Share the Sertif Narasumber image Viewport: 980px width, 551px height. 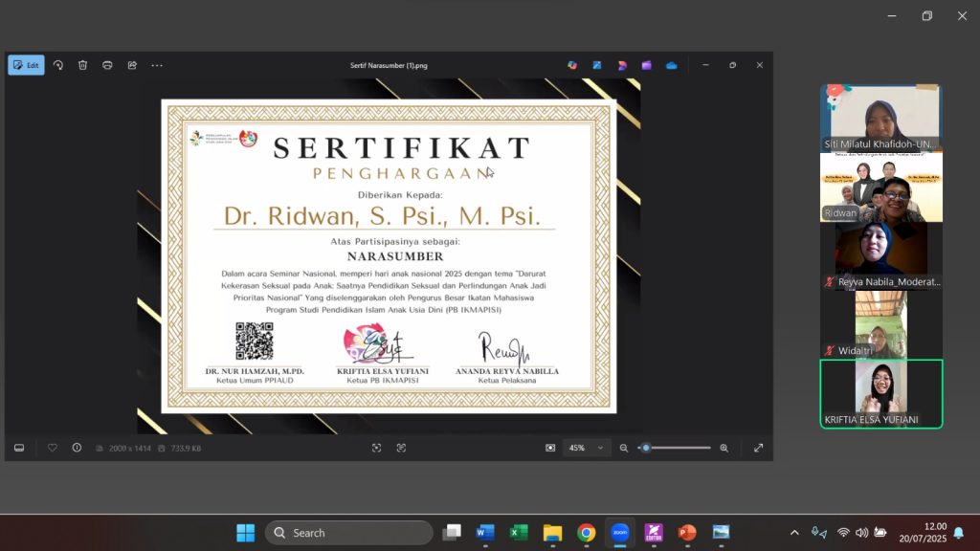coord(132,65)
